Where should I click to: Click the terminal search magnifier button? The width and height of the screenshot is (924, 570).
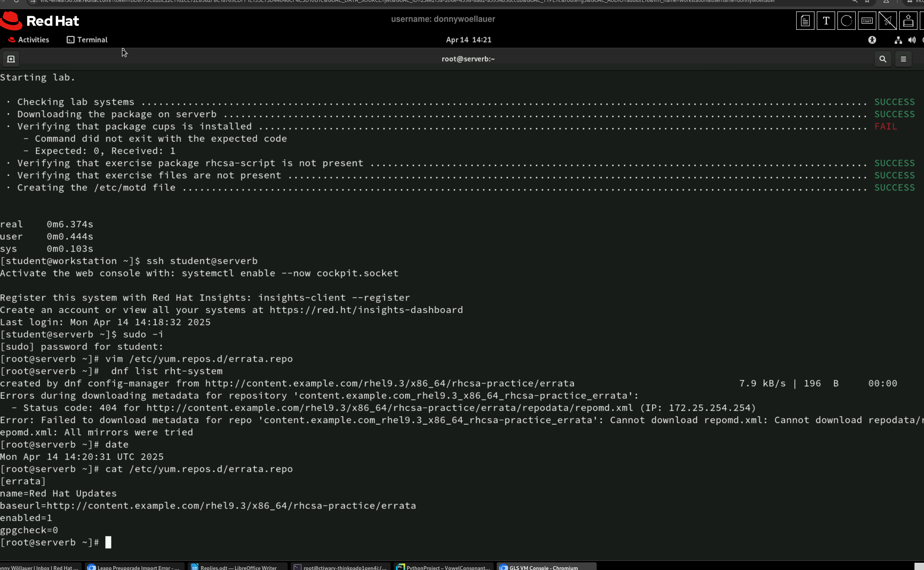point(883,59)
